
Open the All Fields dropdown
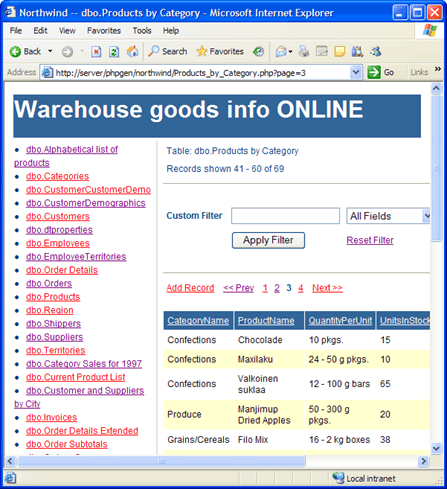[x=388, y=216]
